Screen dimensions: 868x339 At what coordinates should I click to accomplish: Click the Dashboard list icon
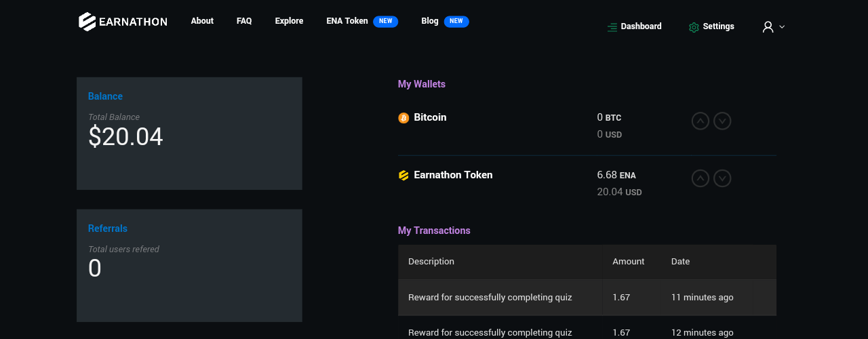click(x=612, y=27)
